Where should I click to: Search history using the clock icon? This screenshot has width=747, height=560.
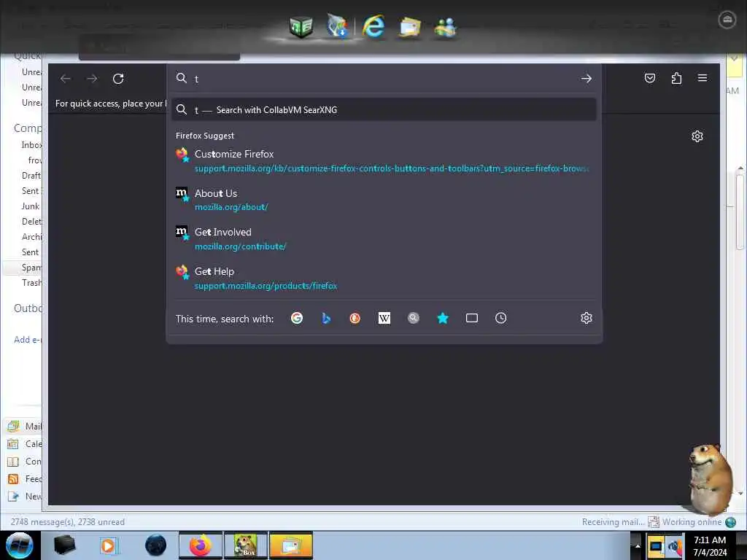click(x=500, y=318)
